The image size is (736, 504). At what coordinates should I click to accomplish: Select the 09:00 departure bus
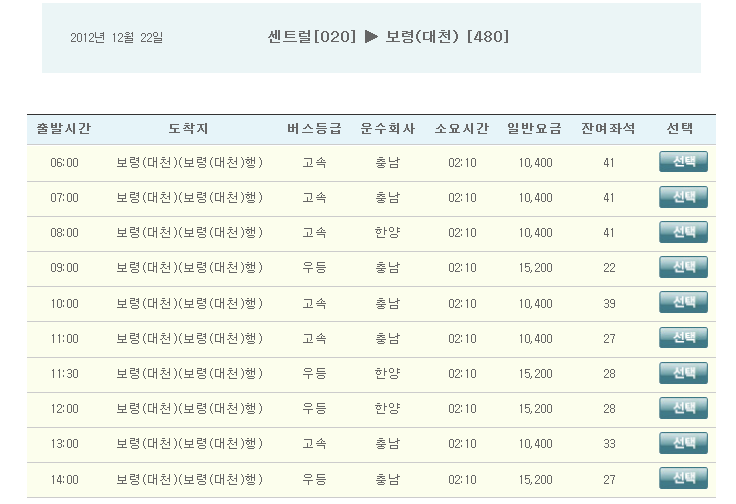(683, 267)
